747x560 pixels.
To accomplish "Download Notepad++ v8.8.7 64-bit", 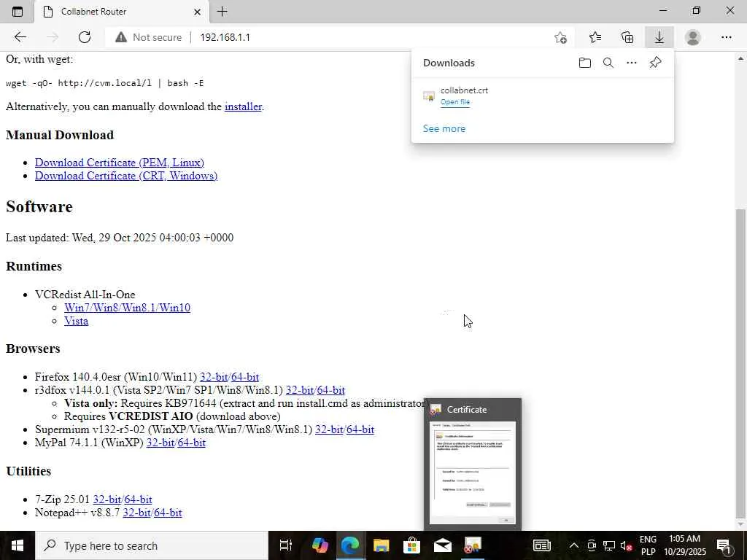I will 168,513.
